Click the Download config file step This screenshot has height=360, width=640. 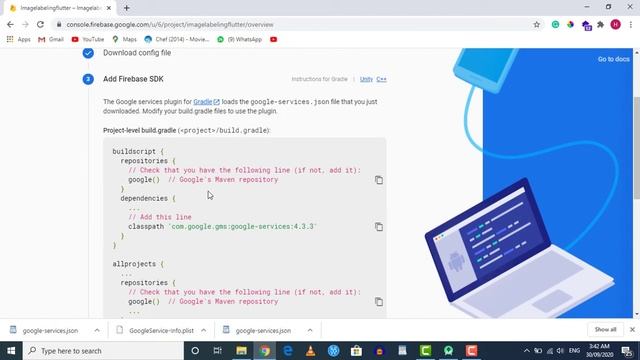tap(137, 53)
